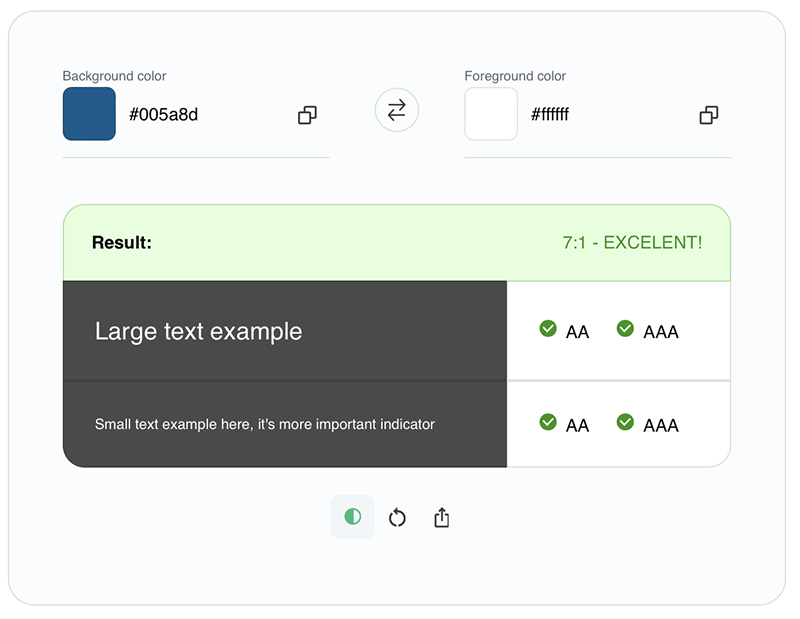Screen dimensions: 800x619
Task: Click the AAA checkmark for small text
Action: pyautogui.click(x=625, y=423)
